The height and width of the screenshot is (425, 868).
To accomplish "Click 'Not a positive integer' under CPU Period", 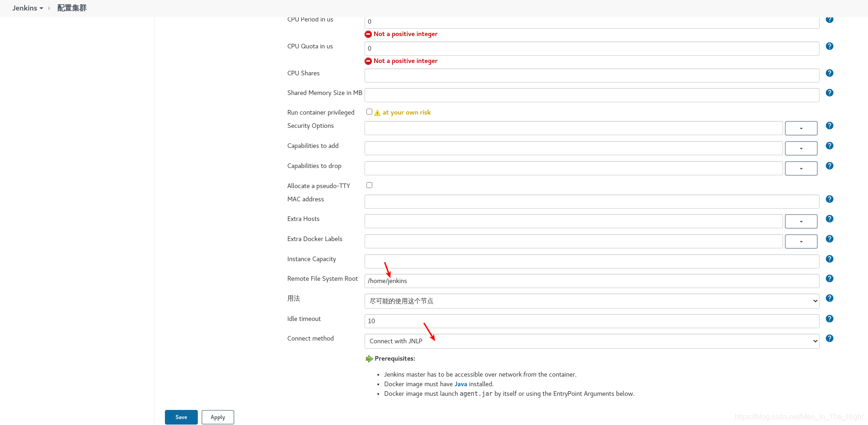I will tap(405, 34).
